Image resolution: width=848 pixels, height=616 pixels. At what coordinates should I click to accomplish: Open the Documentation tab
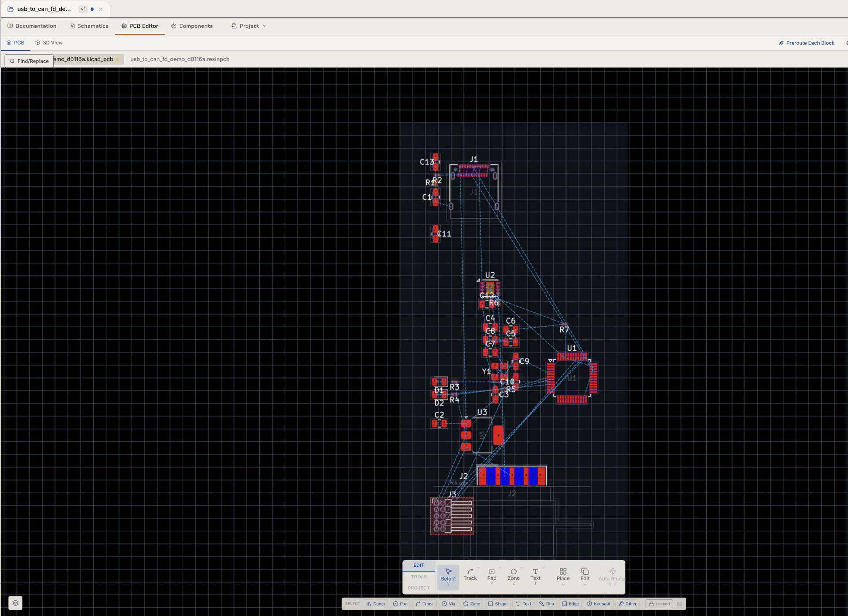[x=32, y=26]
